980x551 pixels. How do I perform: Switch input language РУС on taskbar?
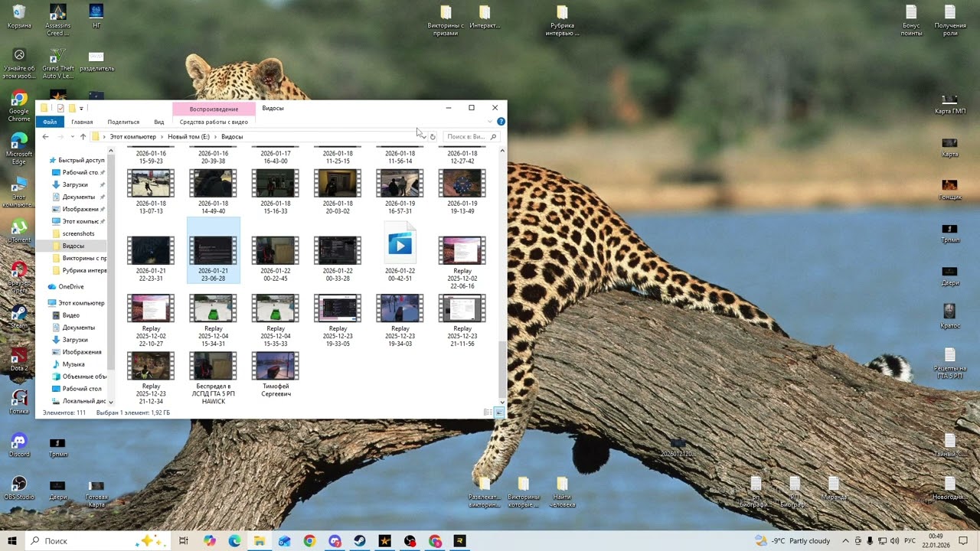910,541
